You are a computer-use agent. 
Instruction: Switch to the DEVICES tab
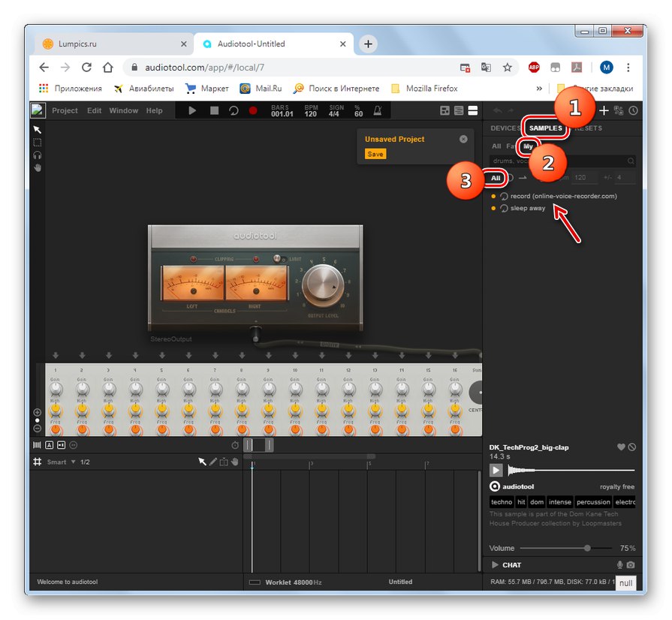(505, 128)
